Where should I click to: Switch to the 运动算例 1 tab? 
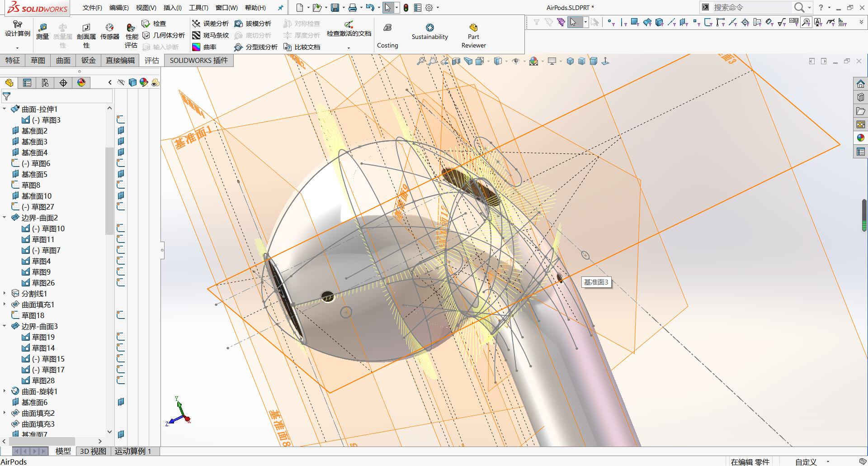133,451
